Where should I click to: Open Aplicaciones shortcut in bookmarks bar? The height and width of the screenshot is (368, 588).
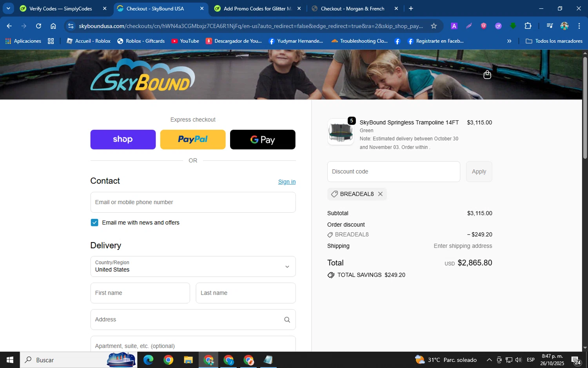click(x=23, y=41)
